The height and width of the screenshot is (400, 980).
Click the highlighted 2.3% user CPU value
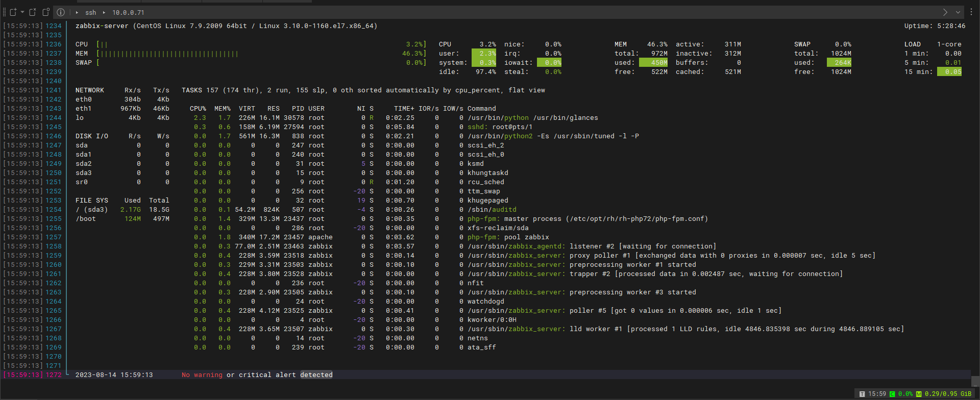click(484, 54)
